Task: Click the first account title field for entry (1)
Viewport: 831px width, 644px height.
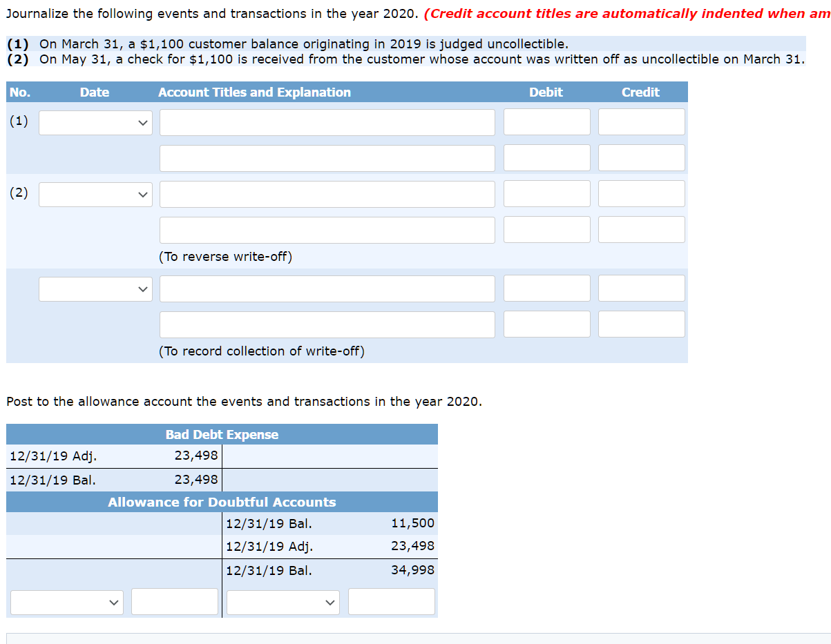Action: [327, 122]
